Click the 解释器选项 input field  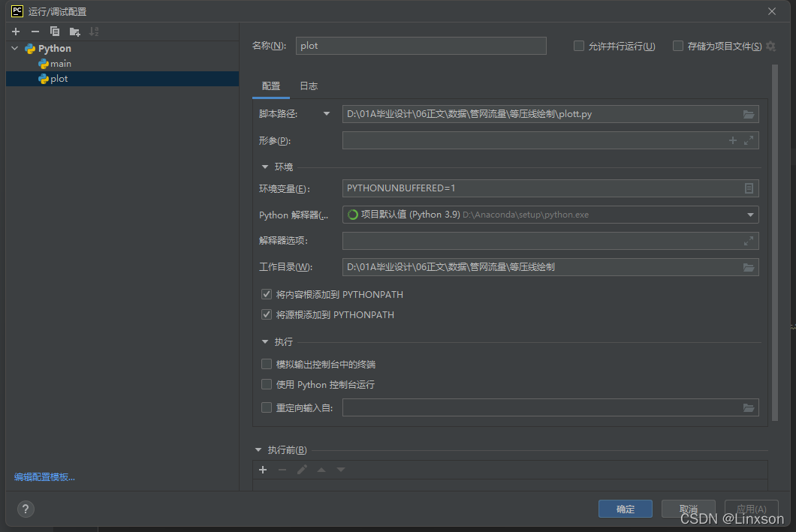click(x=550, y=241)
